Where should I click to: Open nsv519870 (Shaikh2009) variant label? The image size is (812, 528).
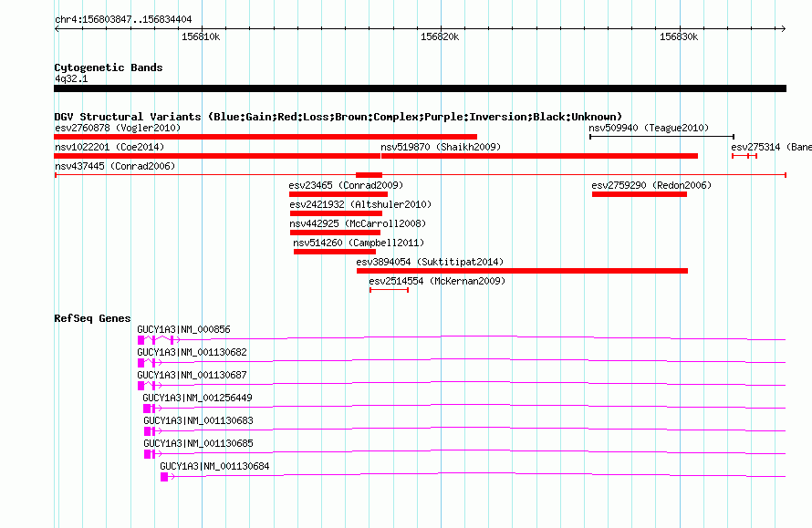coord(441,147)
